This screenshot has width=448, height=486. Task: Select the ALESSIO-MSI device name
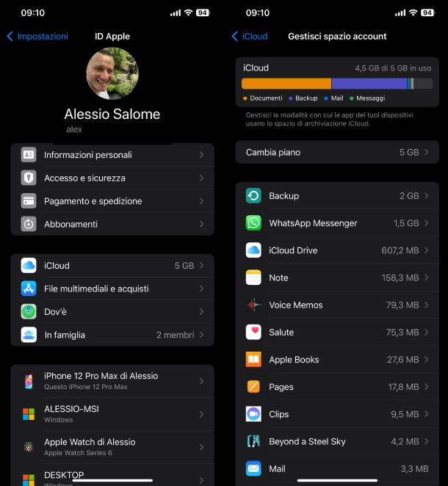72,409
